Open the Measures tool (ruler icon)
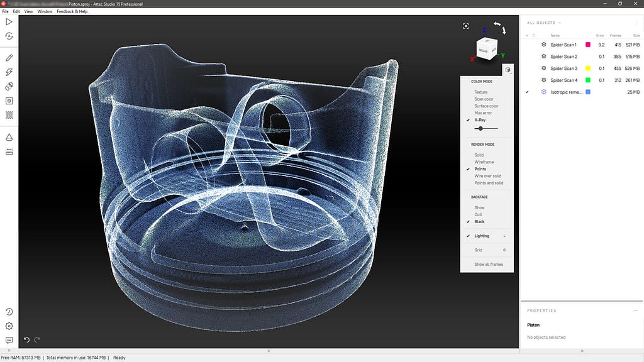644x362 pixels. pyautogui.click(x=8, y=151)
